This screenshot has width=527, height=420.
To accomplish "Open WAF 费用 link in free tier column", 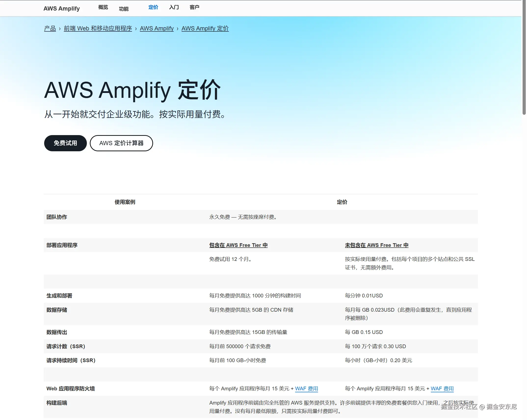I will pos(306,389).
